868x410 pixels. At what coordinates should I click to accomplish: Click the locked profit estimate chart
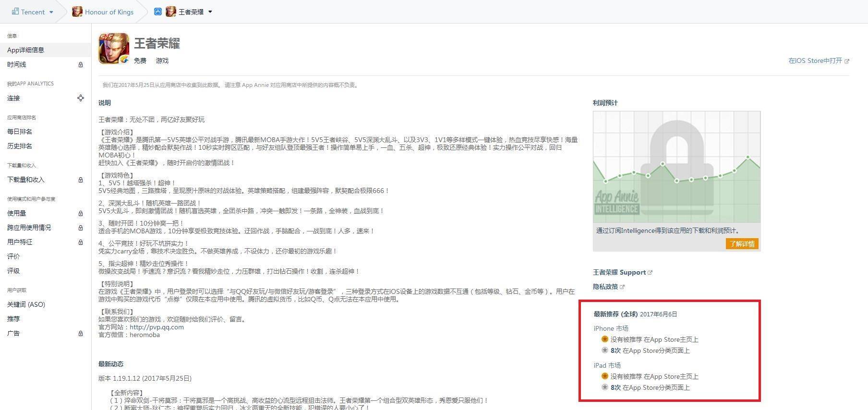click(x=676, y=167)
